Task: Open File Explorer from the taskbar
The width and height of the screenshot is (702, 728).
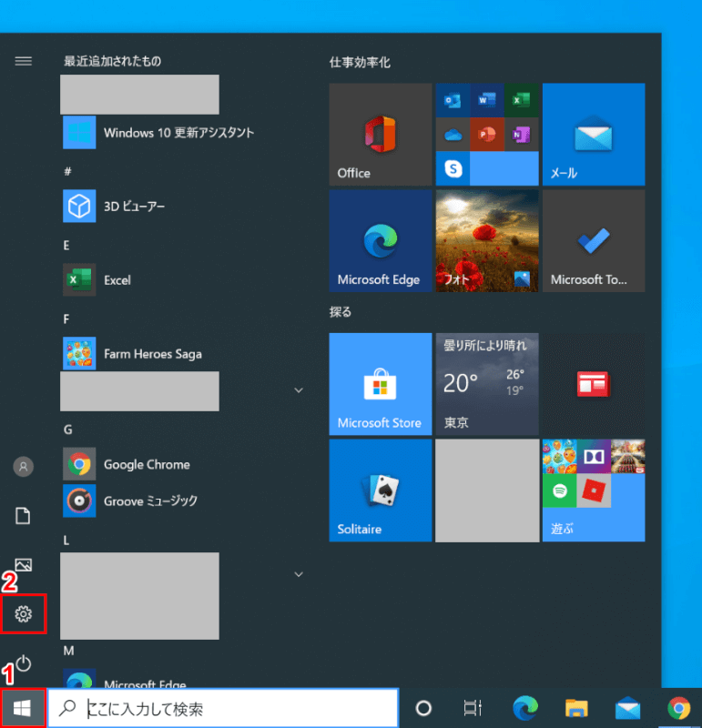Action: coord(576,709)
